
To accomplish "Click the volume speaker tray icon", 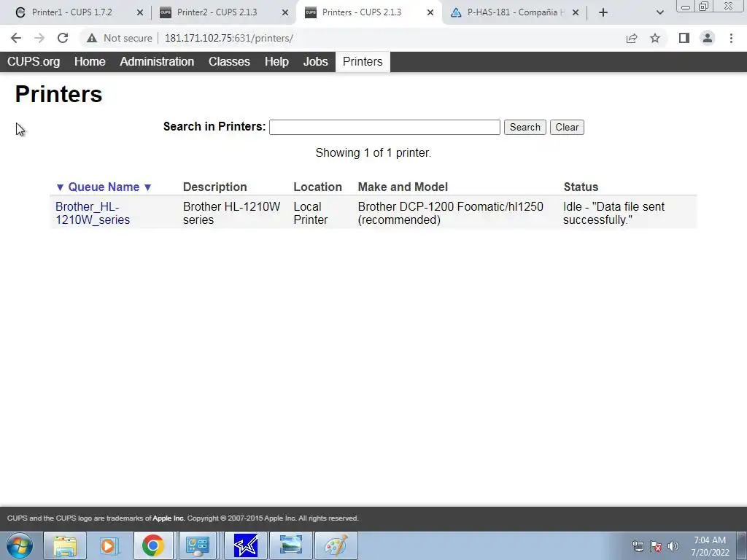I will (x=673, y=546).
